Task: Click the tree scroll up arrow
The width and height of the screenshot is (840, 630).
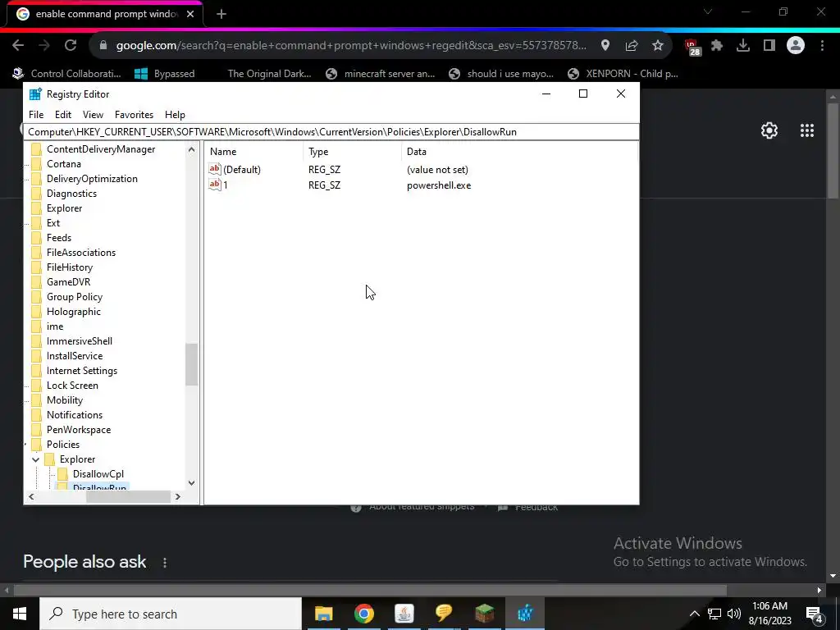Action: [191, 151]
